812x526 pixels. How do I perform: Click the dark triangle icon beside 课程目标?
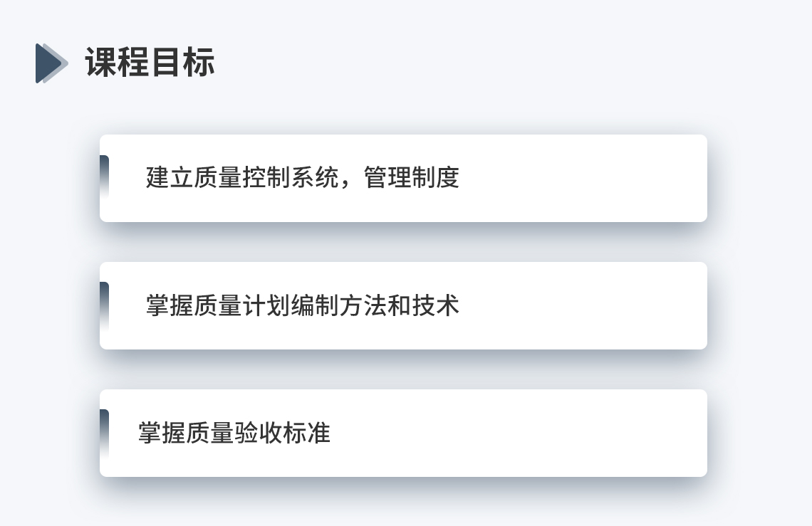point(51,63)
